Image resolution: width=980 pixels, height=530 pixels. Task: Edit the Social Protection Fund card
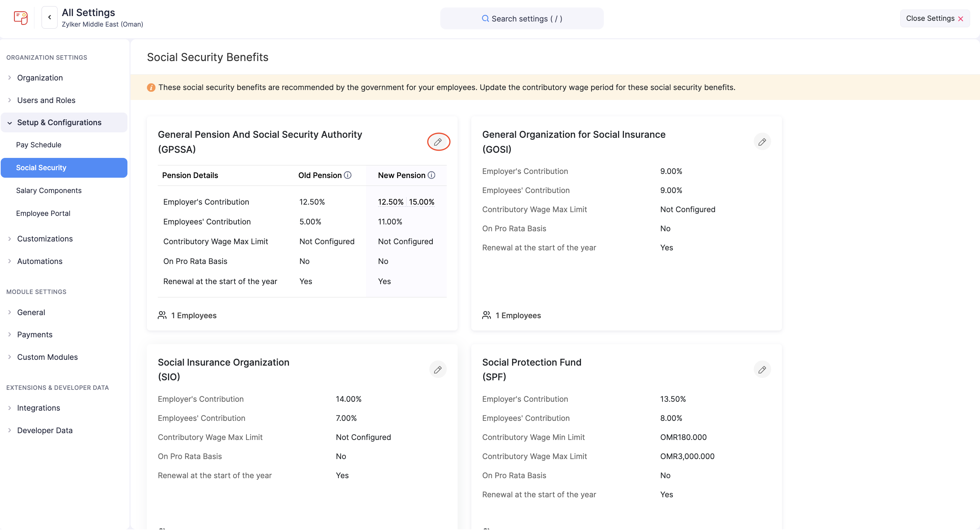(762, 369)
